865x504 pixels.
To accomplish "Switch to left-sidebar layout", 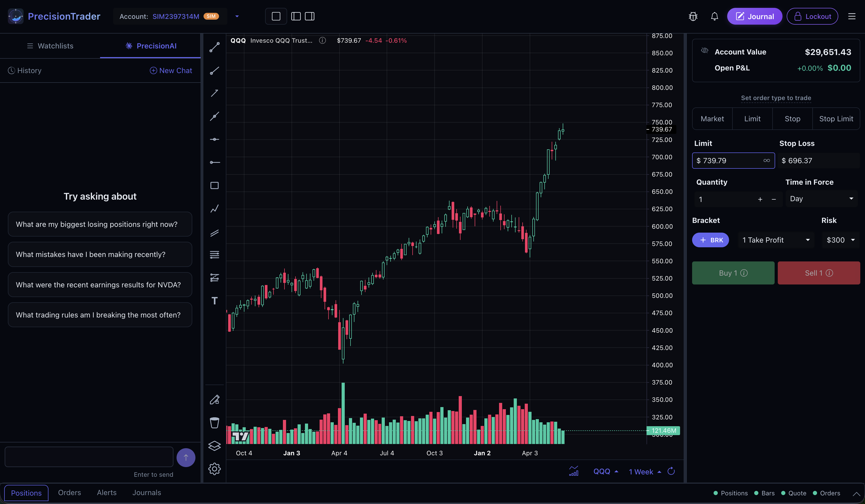I will click(x=296, y=17).
